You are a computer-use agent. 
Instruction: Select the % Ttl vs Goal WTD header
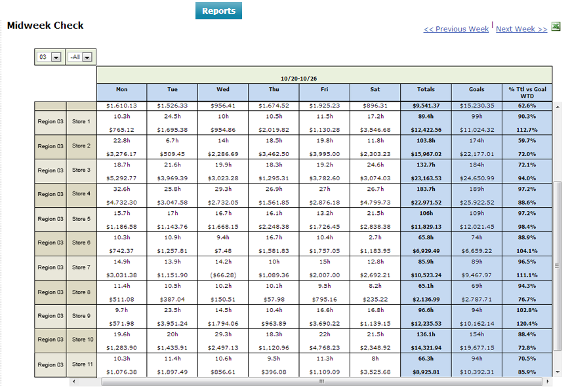527,92
